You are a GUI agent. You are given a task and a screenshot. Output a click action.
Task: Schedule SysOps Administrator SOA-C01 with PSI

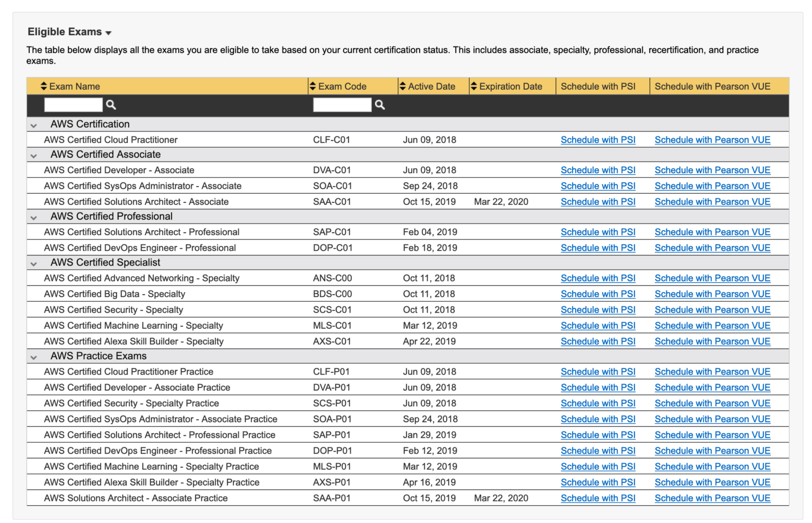tap(598, 186)
